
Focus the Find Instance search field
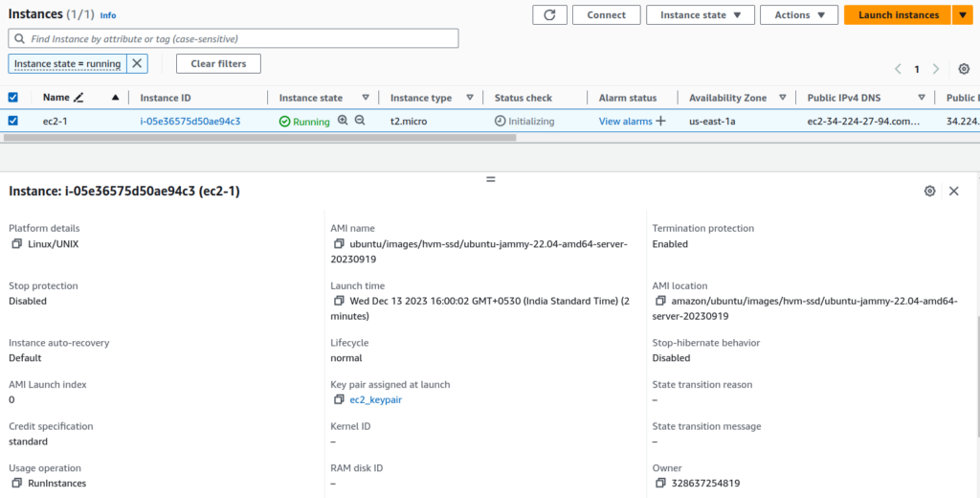234,38
